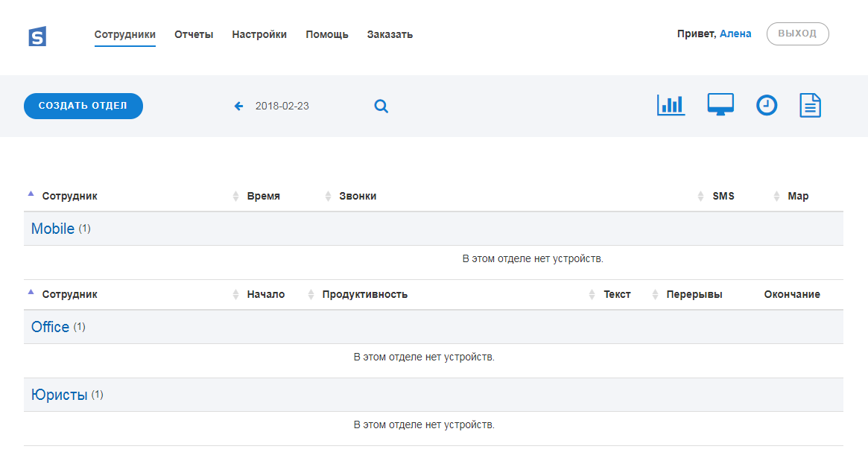Screen dimensions: 868x455
Task: Open the Отчеты menu
Action: (194, 34)
